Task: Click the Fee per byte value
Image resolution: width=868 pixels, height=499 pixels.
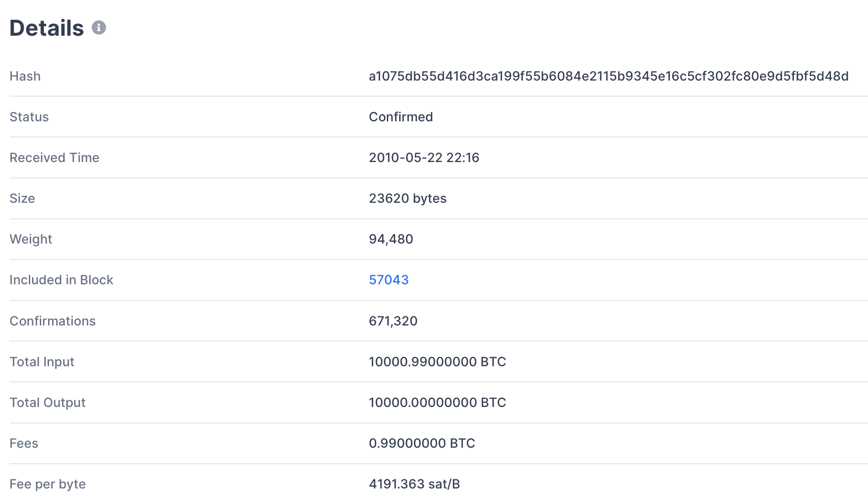Action: pyautogui.click(x=415, y=483)
